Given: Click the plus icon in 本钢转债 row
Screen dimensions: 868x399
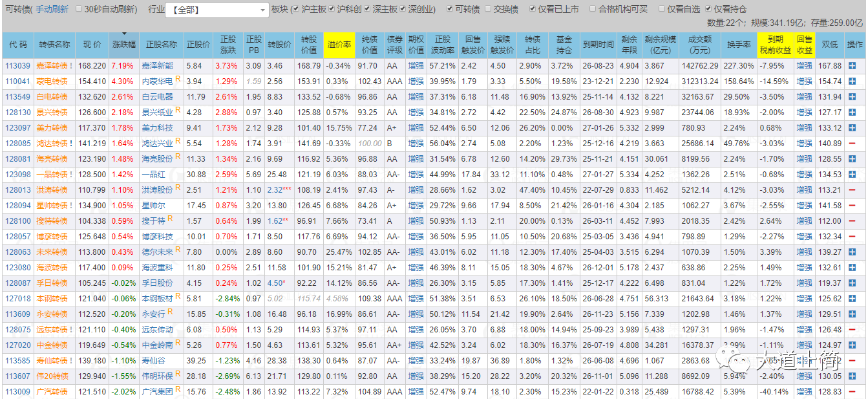Looking at the screenshot, I should (854, 299).
